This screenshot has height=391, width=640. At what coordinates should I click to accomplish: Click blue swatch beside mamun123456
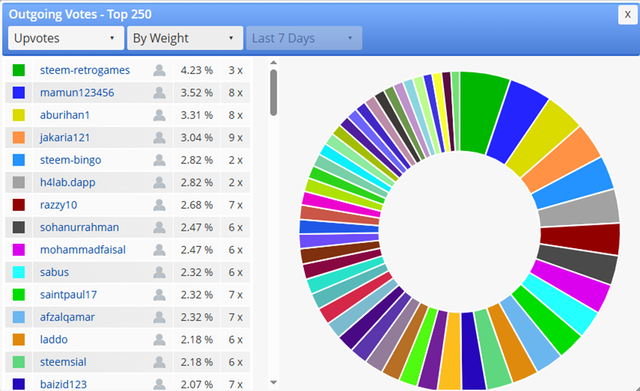(19, 93)
